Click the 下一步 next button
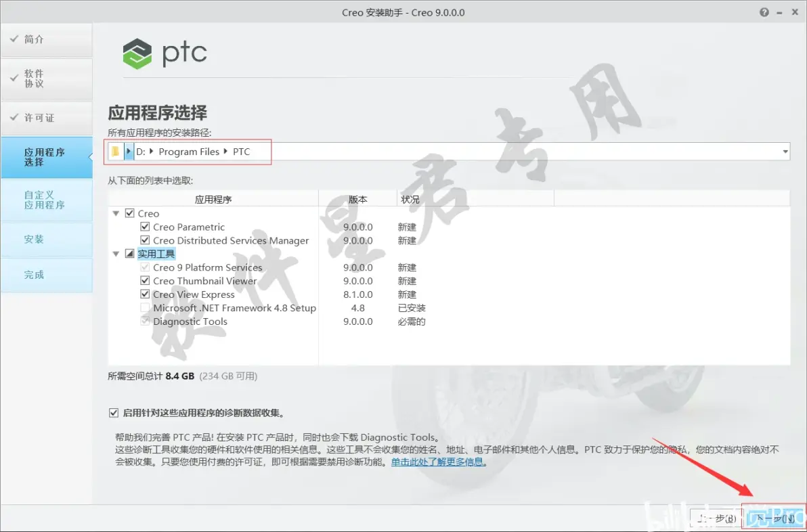Image resolution: width=807 pixels, height=532 pixels. 774,518
